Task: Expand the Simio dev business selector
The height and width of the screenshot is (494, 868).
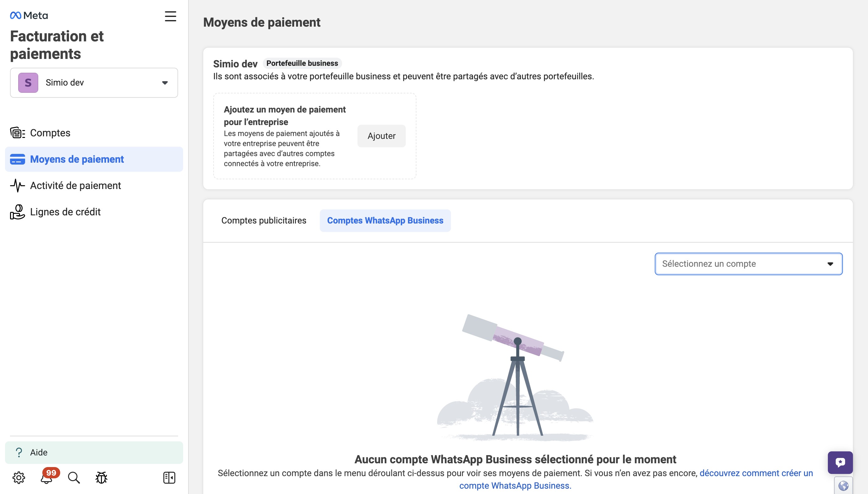Action: pyautogui.click(x=165, y=83)
